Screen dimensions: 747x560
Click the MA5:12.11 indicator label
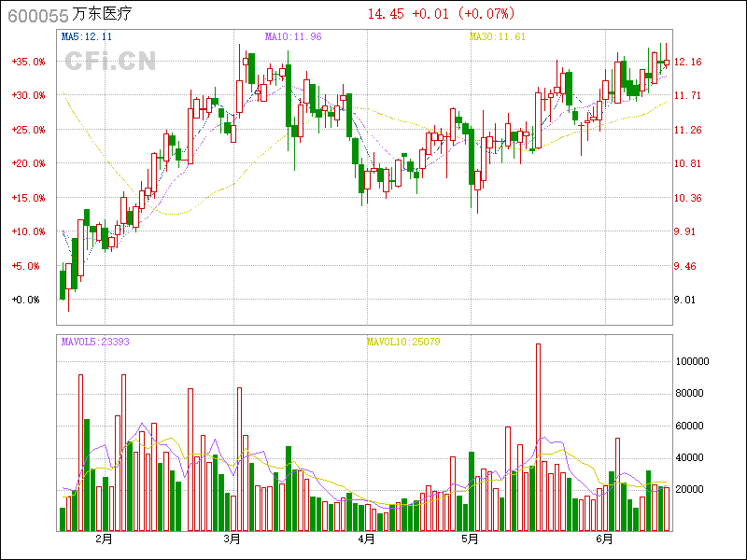87,36
